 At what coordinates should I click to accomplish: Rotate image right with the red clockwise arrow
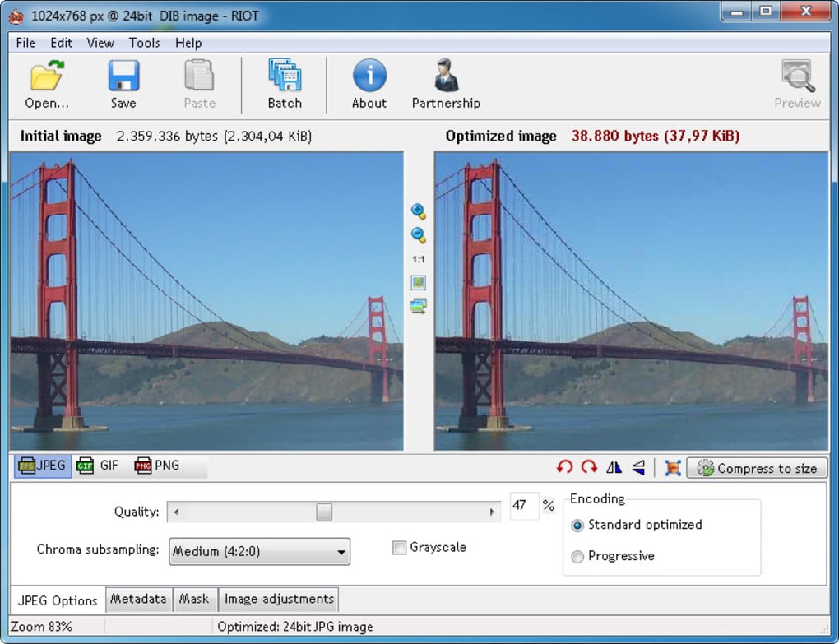tap(589, 467)
